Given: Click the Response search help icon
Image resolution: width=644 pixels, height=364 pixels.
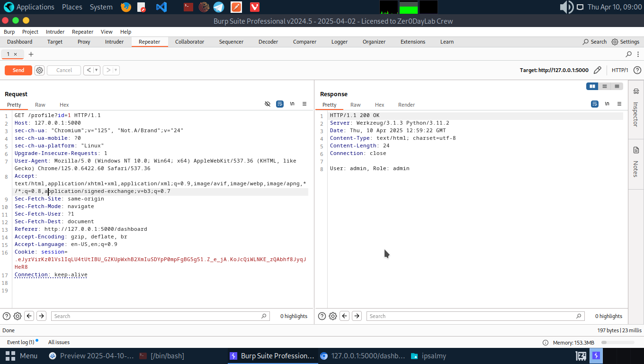Looking at the screenshot, I should (322, 316).
